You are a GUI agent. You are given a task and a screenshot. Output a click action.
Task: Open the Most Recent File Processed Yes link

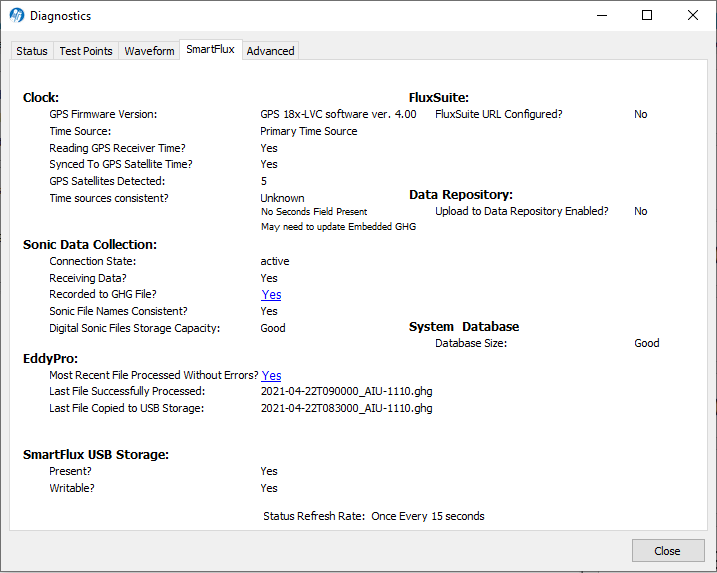pos(271,375)
